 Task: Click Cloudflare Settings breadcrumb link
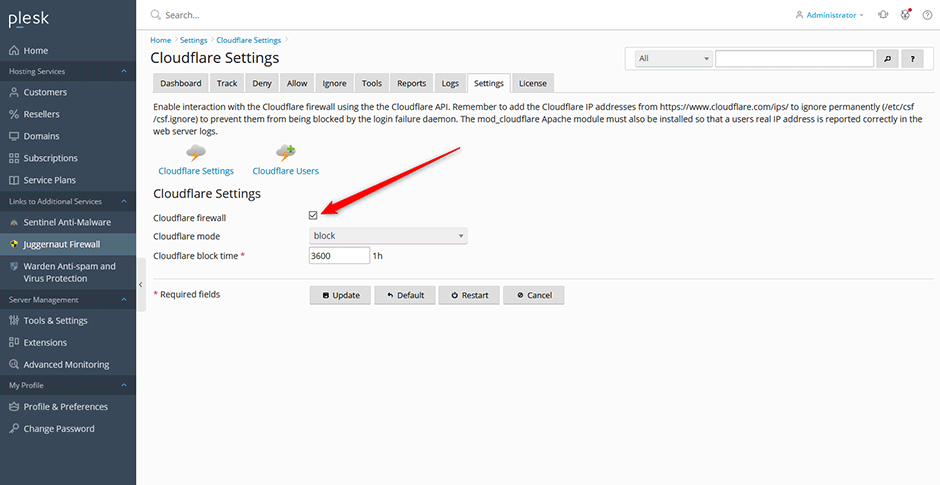[249, 40]
